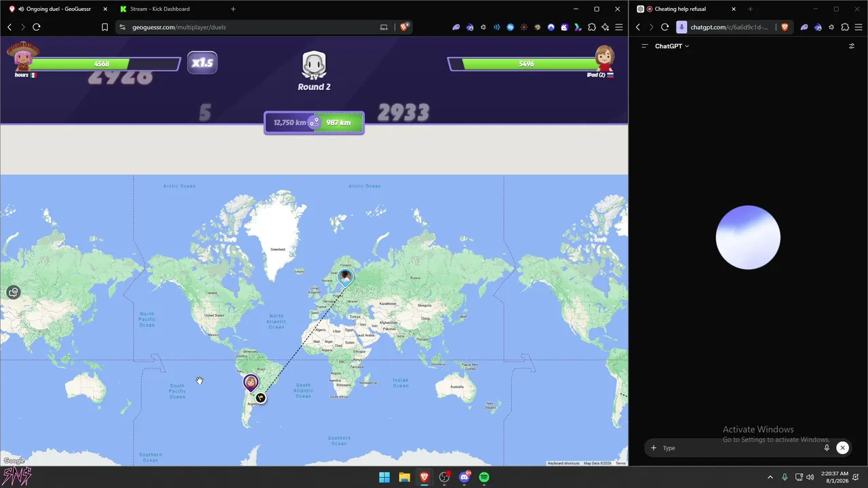The width and height of the screenshot is (868, 488).
Task: Open Brave Shields in the ChatGPT window
Action: (785, 27)
